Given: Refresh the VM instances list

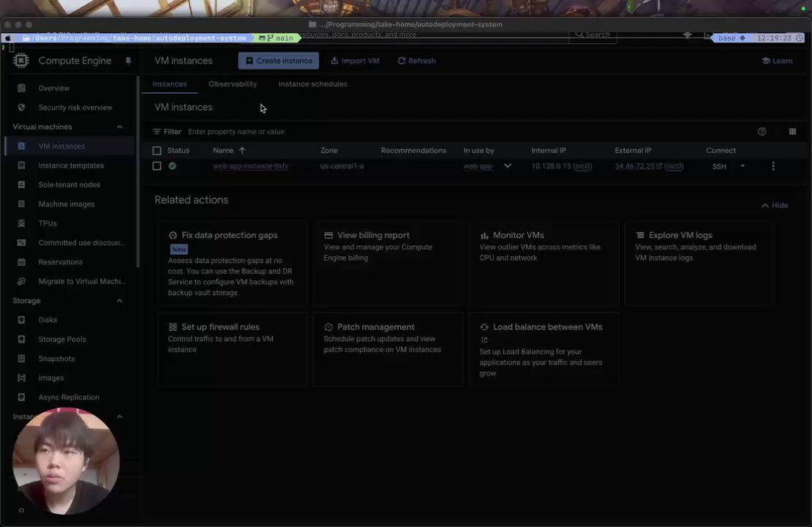Looking at the screenshot, I should coord(416,61).
